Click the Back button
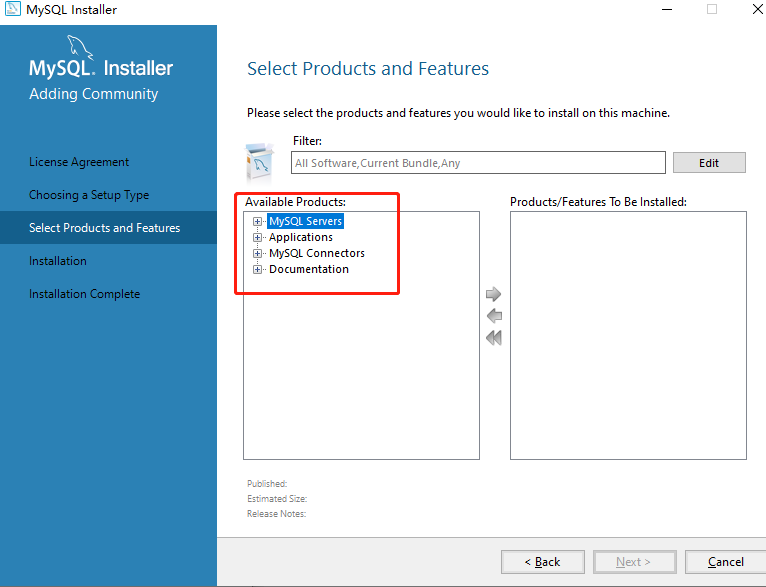 point(542,562)
